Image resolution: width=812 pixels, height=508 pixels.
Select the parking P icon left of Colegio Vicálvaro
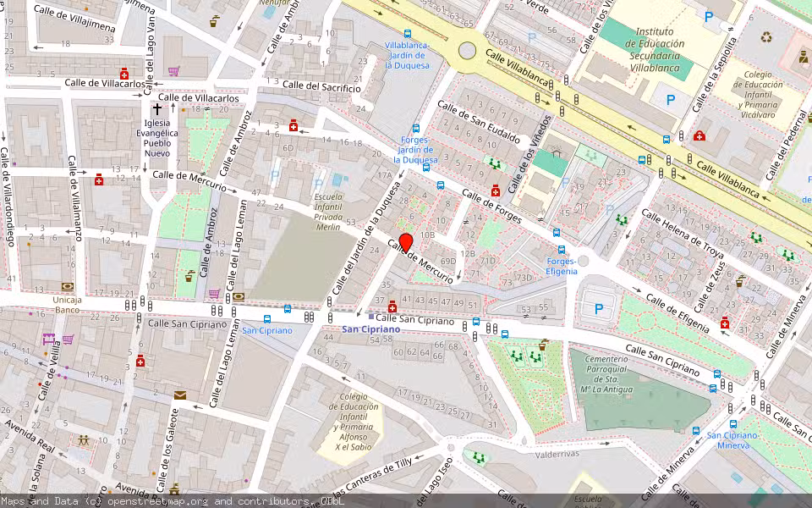671,100
